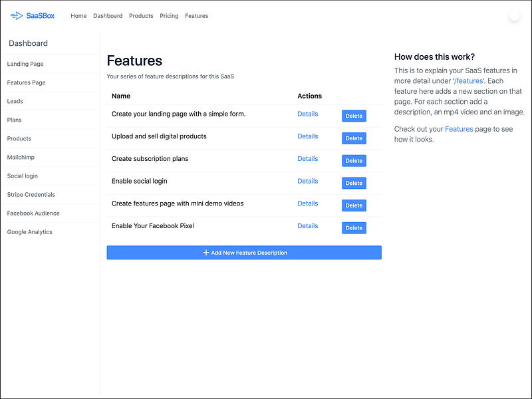
Task: Open Features in top navigation
Action: [196, 16]
